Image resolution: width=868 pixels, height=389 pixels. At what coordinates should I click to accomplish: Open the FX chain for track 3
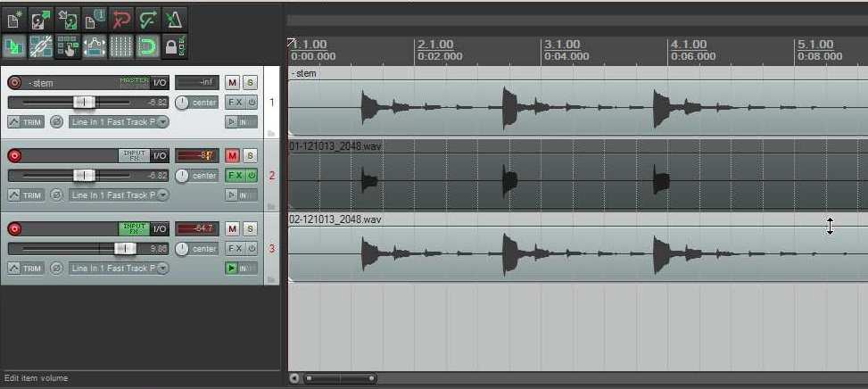236,248
